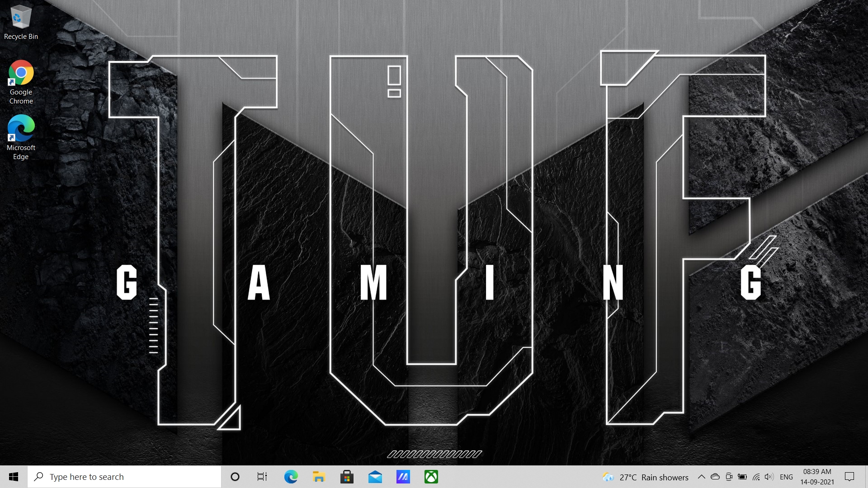This screenshot has height=488, width=868.
Task: Open Task View on the taskbar
Action: (262, 477)
